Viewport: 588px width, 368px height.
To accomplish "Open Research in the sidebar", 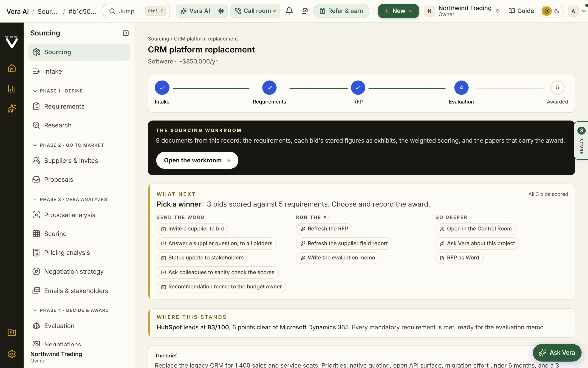I will coord(79,125).
